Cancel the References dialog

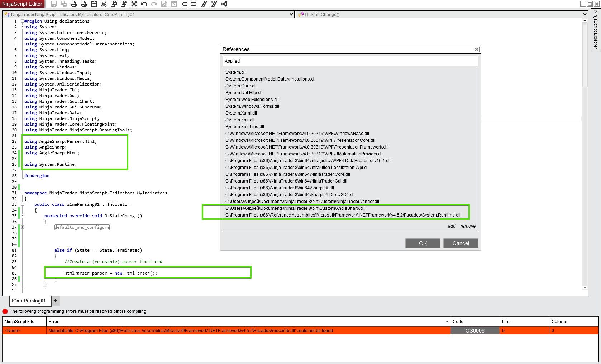click(x=461, y=243)
